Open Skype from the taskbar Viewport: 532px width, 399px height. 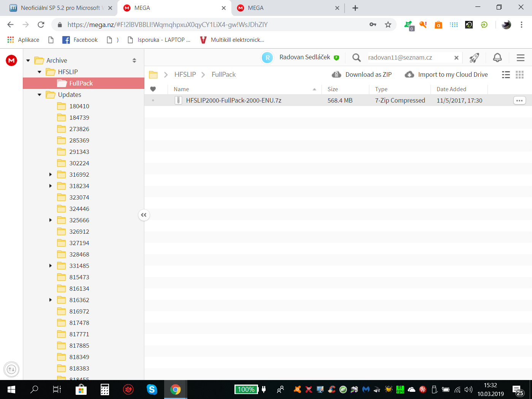click(152, 389)
